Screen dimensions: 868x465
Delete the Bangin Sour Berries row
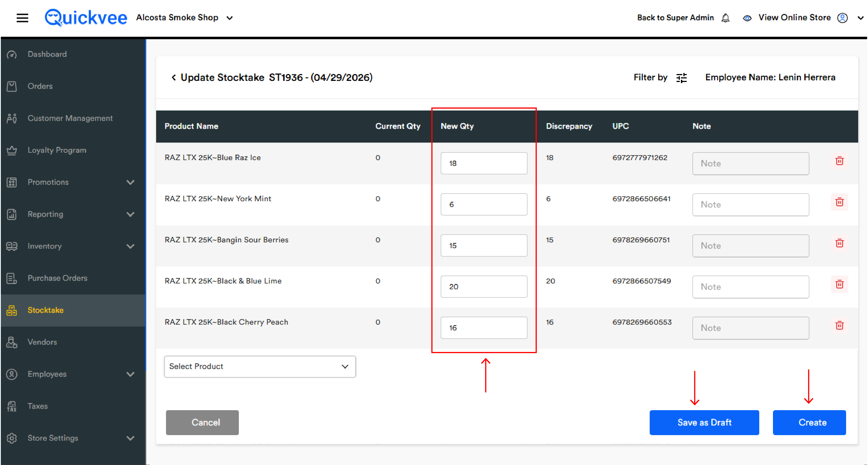click(839, 243)
